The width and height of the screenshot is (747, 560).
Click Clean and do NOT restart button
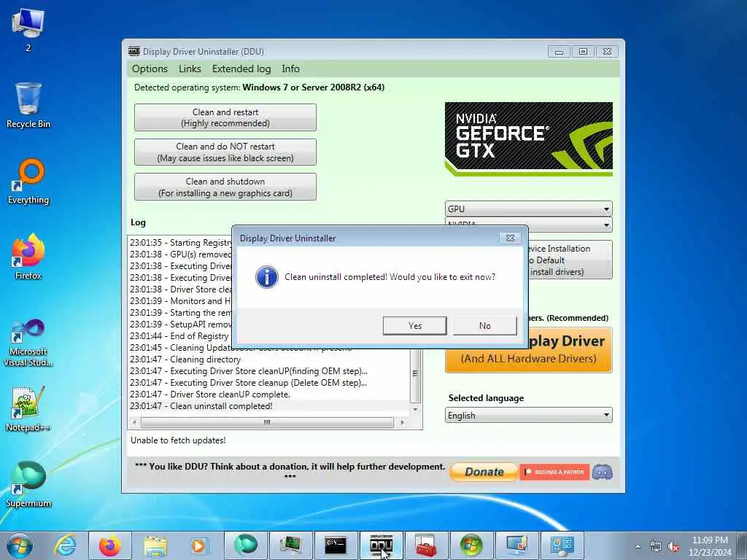pyautogui.click(x=225, y=152)
